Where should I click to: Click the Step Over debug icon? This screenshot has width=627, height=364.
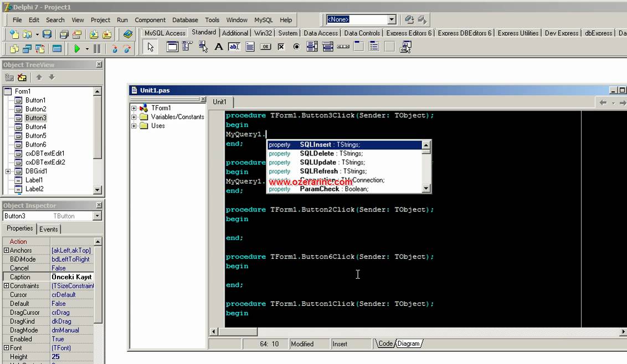pyautogui.click(x=127, y=49)
